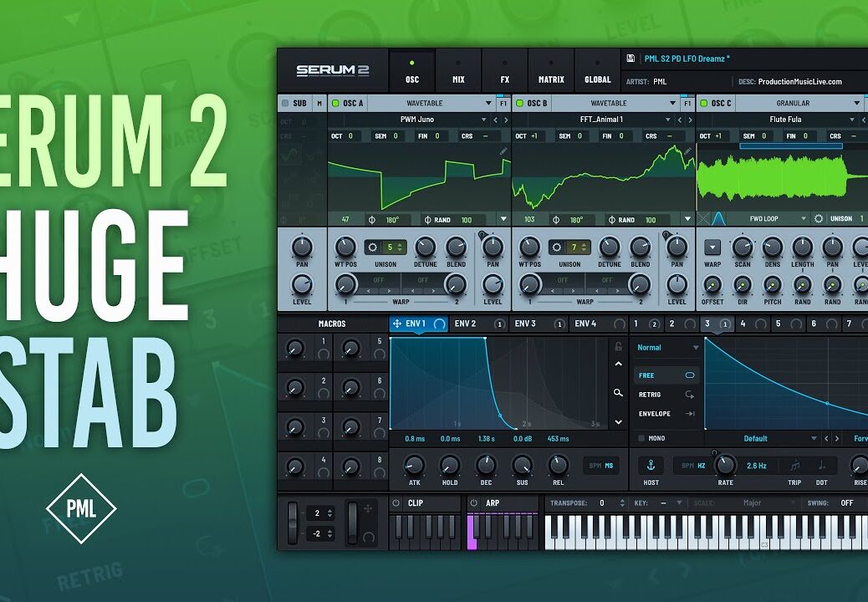Select next OSC A wavetable arrow

[505, 120]
